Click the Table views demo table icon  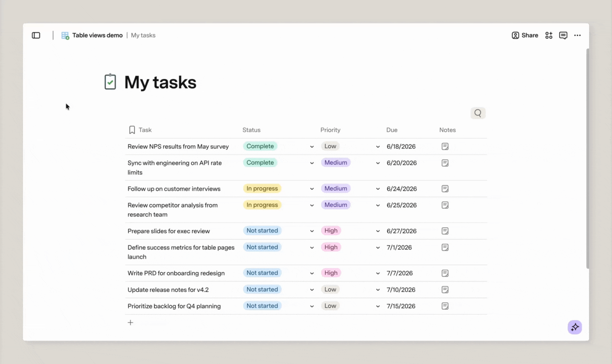point(65,35)
